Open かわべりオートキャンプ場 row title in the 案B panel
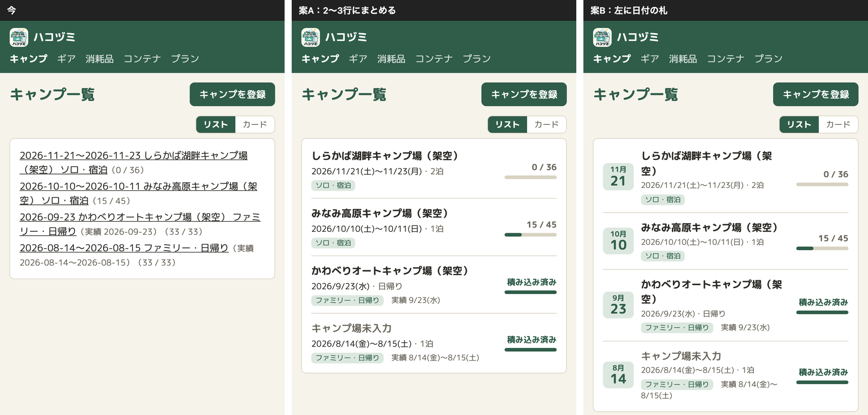 pyautogui.click(x=711, y=292)
